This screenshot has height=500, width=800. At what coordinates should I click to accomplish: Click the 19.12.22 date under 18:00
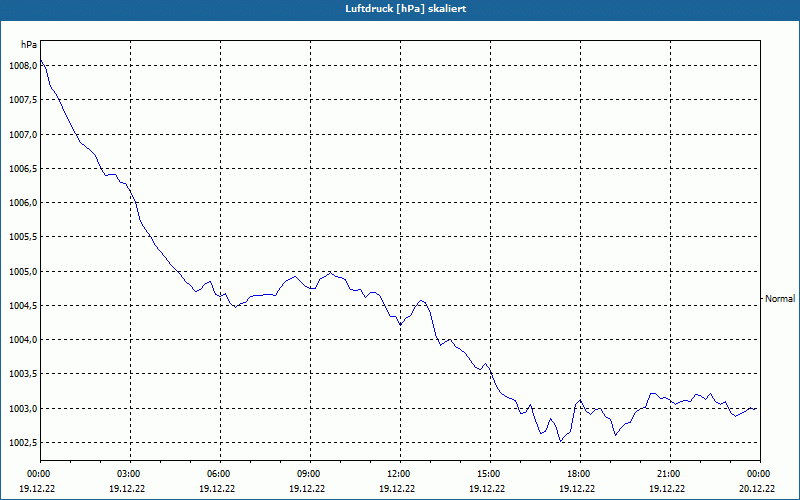point(577,488)
